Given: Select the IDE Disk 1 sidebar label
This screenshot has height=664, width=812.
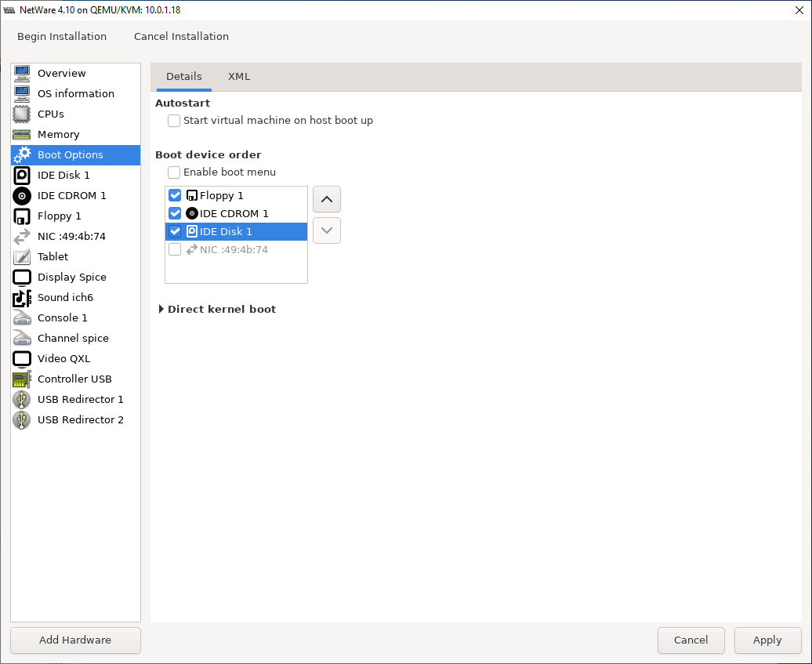Looking at the screenshot, I should [63, 175].
